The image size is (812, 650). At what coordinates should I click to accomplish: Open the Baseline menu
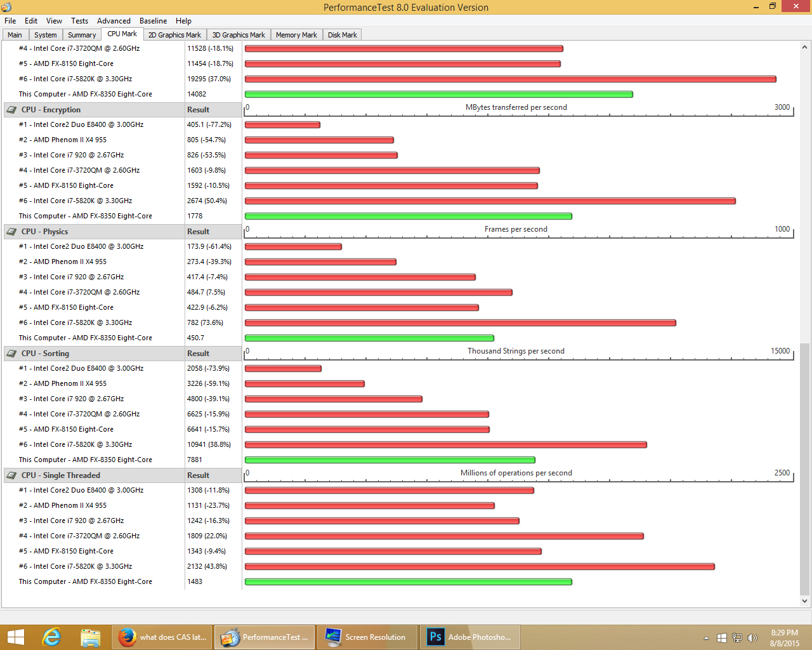coord(154,21)
